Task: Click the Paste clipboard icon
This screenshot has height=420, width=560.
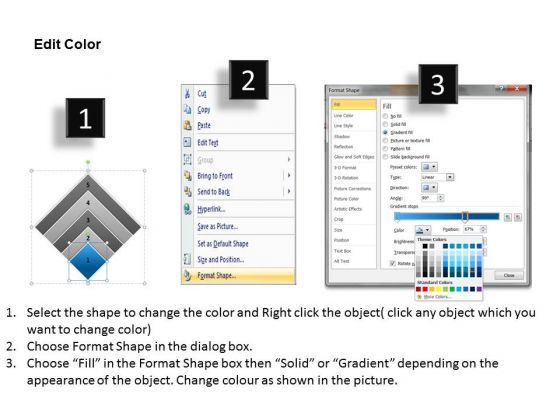Action: click(x=188, y=125)
